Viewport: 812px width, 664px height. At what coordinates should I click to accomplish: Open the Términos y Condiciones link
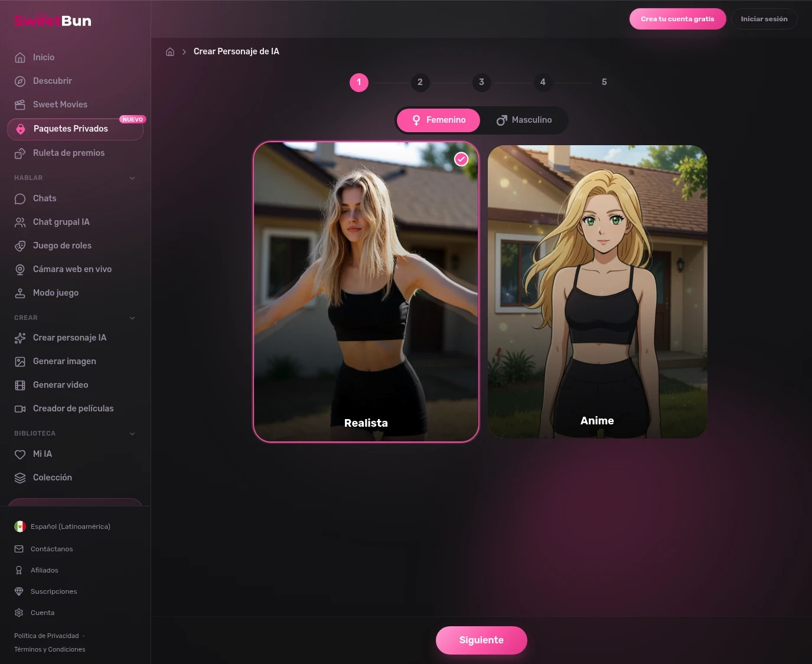pos(50,649)
